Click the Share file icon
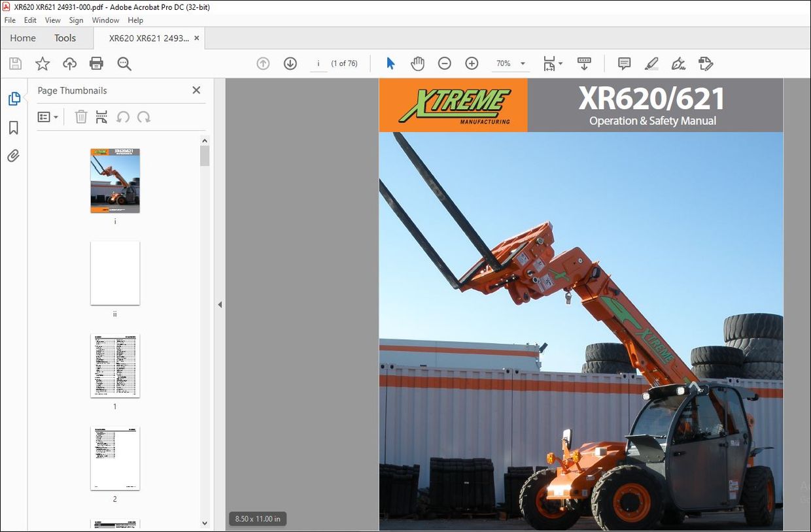Screen dimensions: 811x532 pos(69,63)
